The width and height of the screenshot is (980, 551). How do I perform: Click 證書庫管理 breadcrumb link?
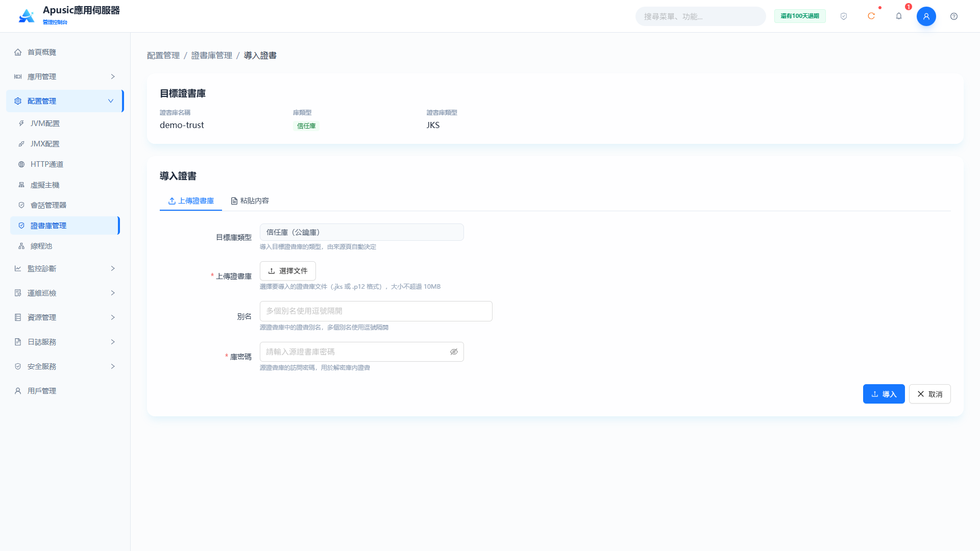(x=212, y=56)
